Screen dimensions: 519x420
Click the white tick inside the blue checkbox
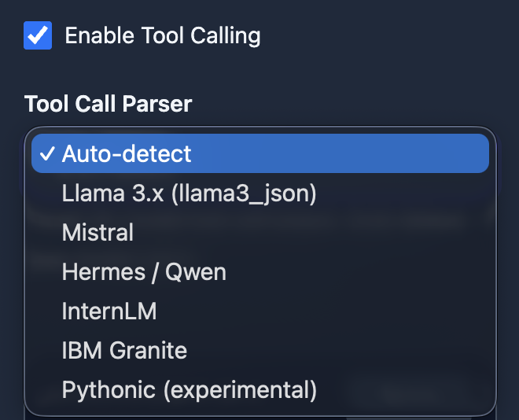click(x=38, y=35)
